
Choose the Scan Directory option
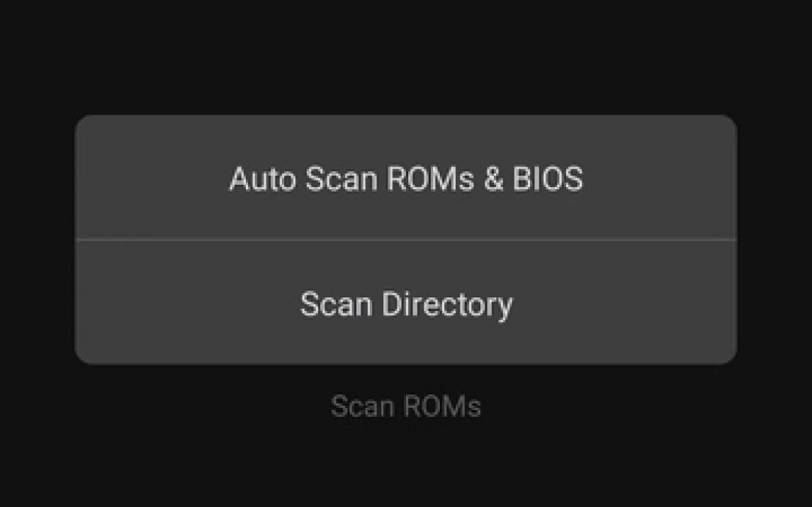pos(406,304)
